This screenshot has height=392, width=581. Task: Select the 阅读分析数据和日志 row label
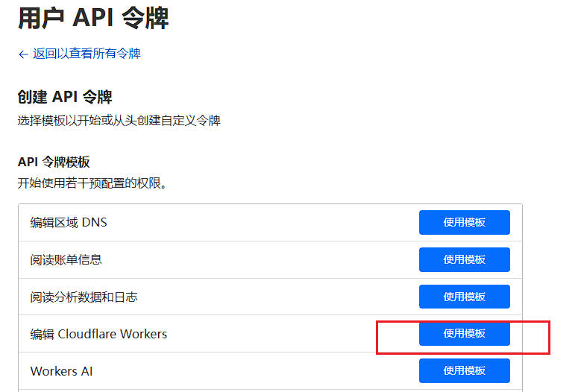coord(84,297)
